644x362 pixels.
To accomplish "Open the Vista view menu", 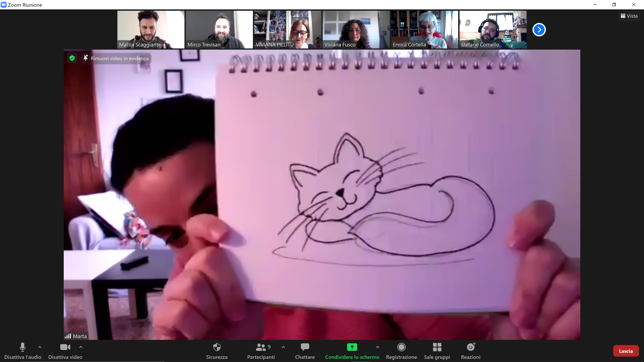I will (x=629, y=16).
